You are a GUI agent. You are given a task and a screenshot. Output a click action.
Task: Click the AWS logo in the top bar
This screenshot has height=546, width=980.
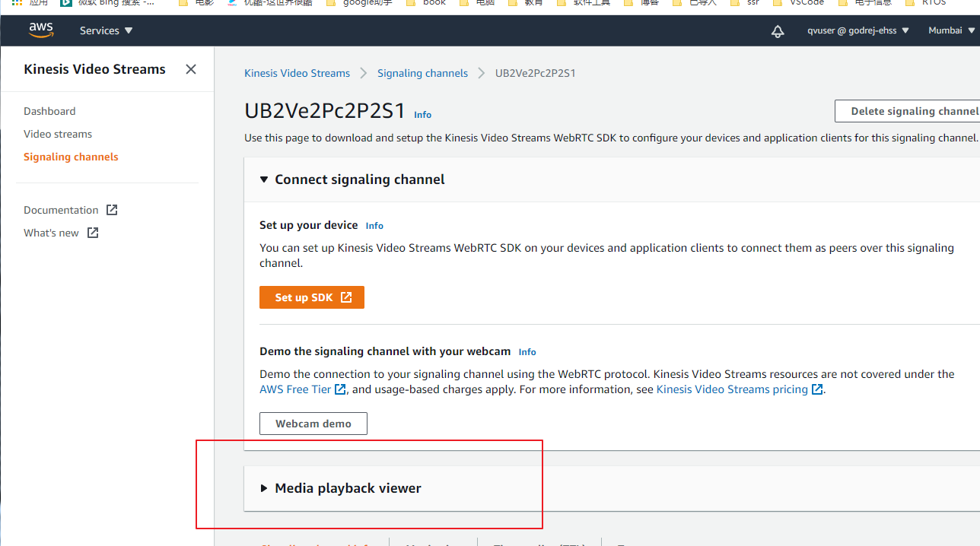(40, 30)
